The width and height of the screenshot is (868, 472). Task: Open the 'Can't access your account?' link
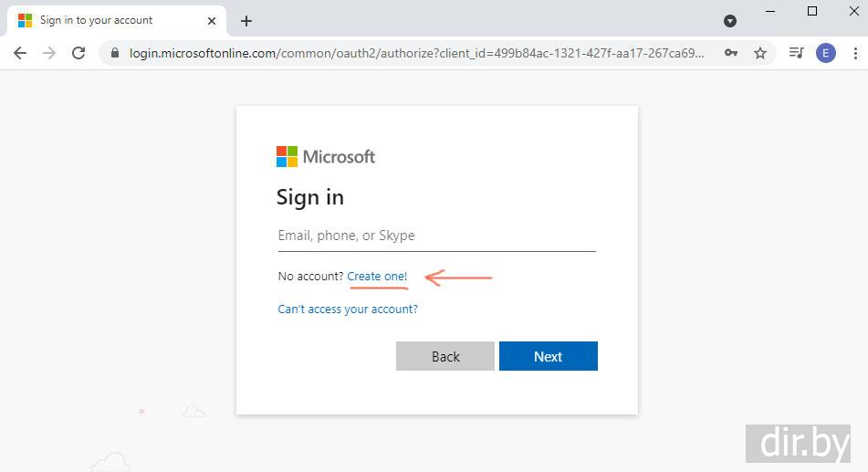click(348, 309)
